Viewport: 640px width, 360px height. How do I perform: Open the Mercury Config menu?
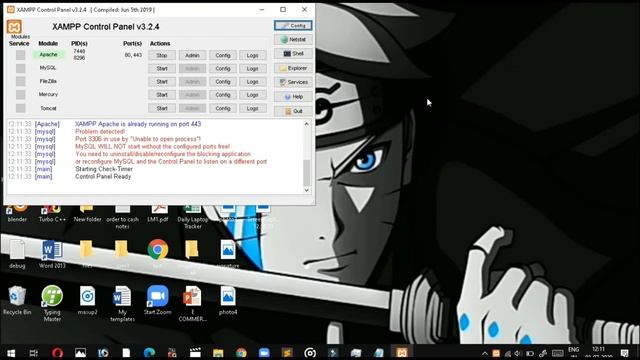coord(223,95)
